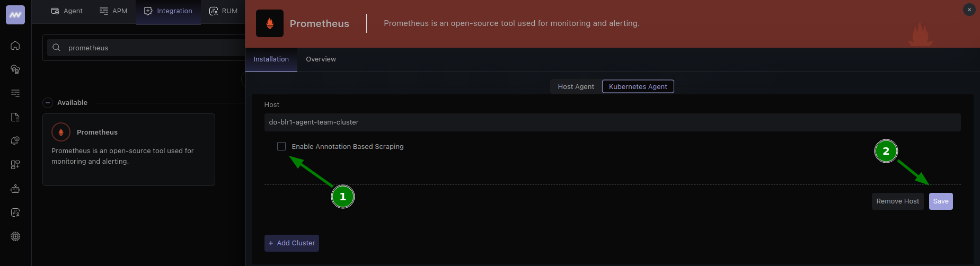This screenshot has width=980, height=266.
Task: Open the logs list icon in the sidebar
Action: click(15, 93)
